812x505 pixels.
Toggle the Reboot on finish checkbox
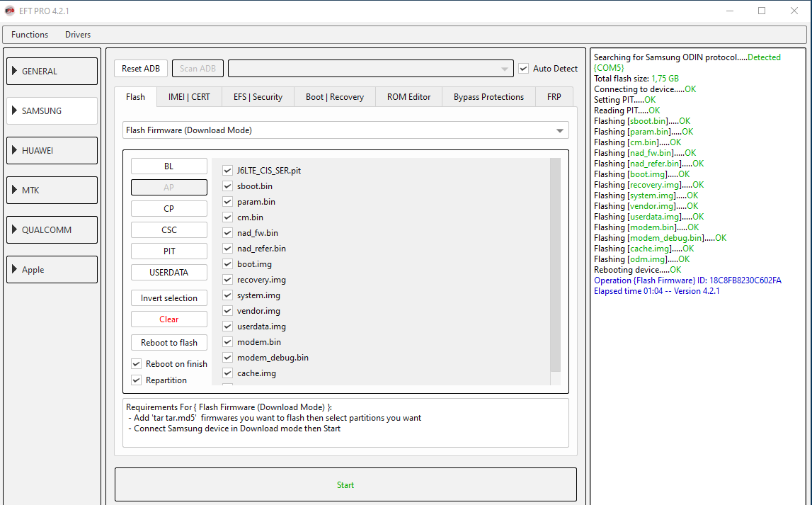pos(136,363)
